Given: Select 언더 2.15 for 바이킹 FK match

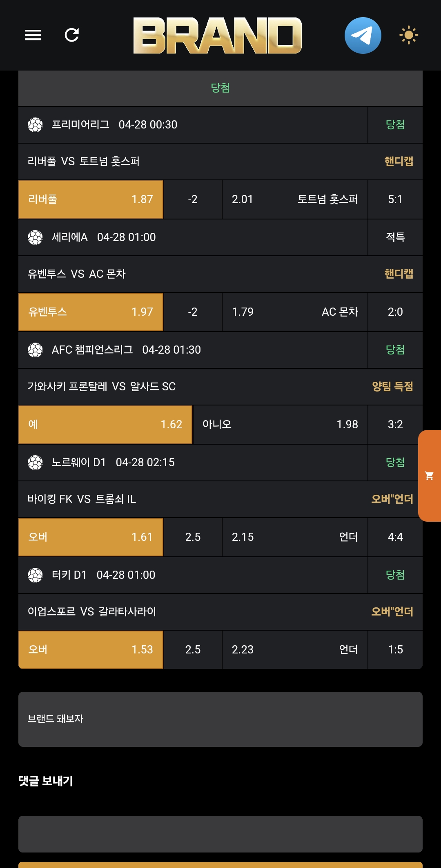Looking at the screenshot, I should tap(294, 537).
